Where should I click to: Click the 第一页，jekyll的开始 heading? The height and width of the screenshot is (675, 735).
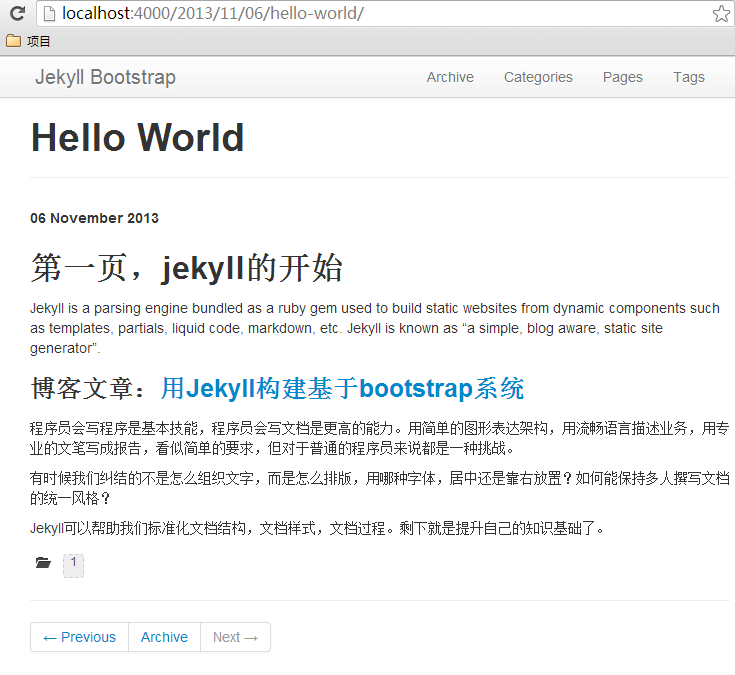(187, 268)
